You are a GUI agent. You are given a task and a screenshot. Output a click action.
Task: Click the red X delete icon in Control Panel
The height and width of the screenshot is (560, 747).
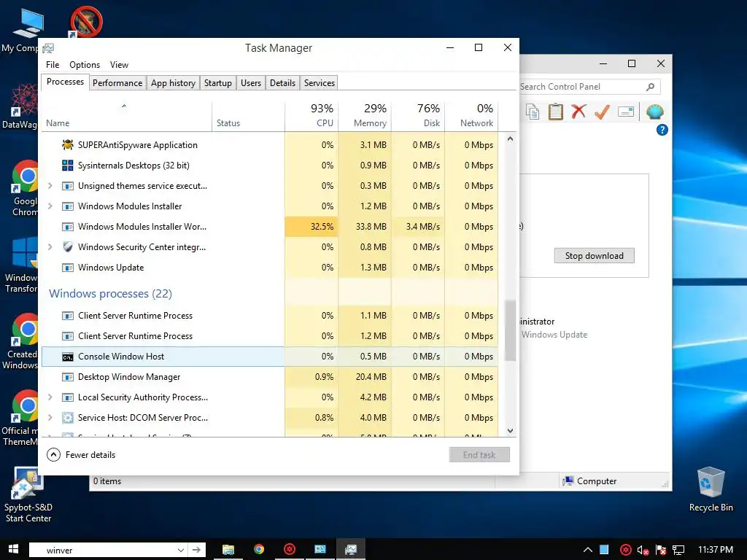point(578,112)
